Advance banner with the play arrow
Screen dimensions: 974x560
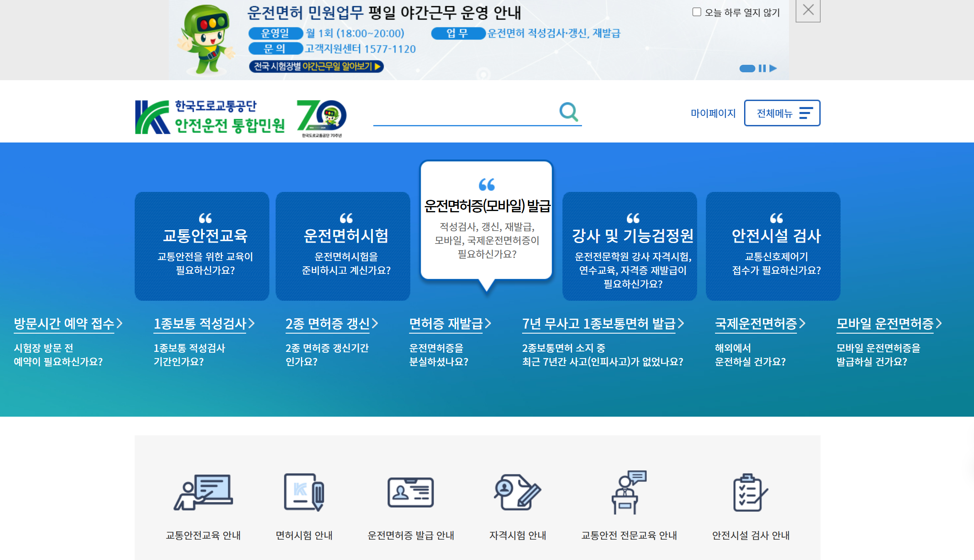(773, 68)
